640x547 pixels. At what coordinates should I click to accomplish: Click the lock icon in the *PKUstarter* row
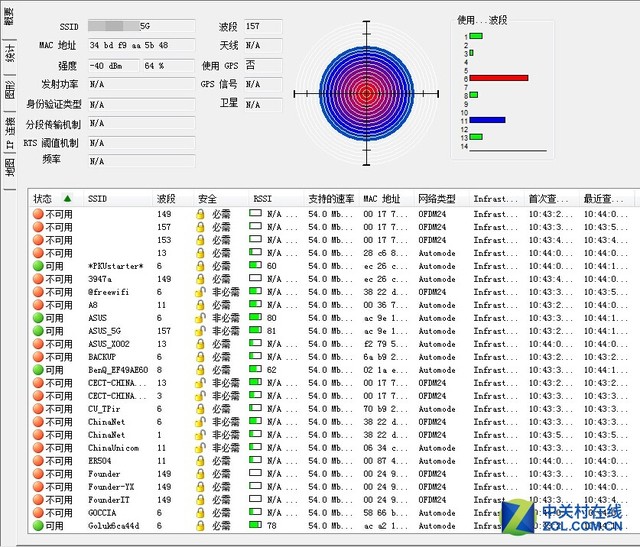pos(200,266)
